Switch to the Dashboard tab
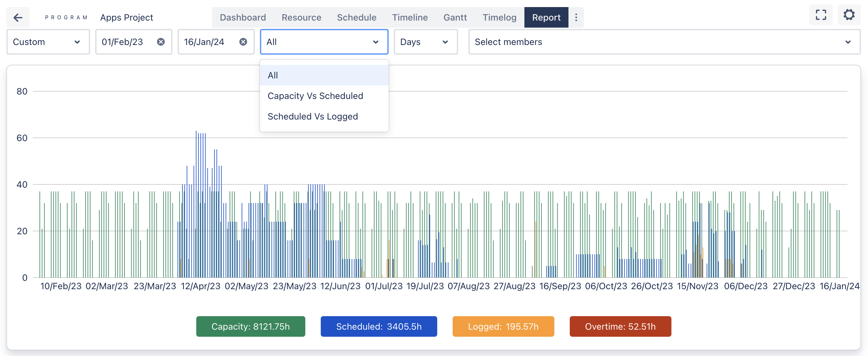The height and width of the screenshot is (356, 868). (x=243, y=17)
